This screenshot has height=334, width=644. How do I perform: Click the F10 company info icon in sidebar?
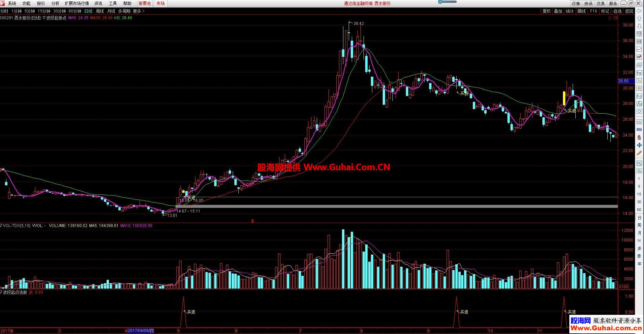(639, 73)
